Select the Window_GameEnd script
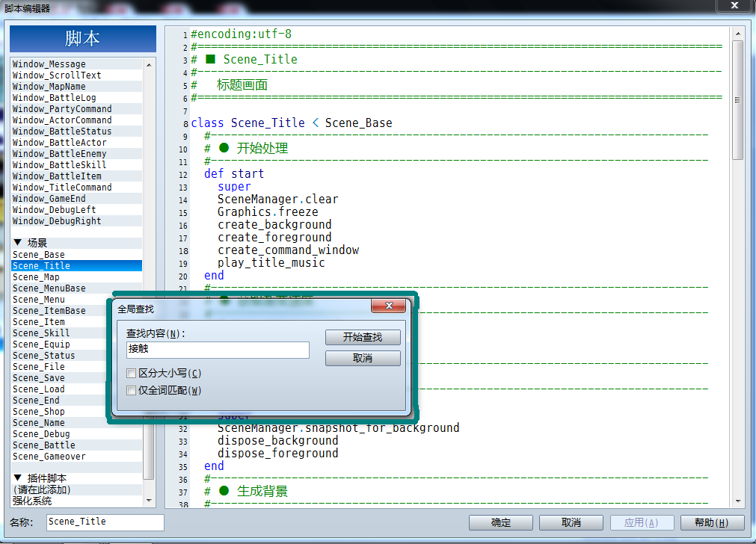This screenshot has width=756, height=544. click(x=77, y=199)
